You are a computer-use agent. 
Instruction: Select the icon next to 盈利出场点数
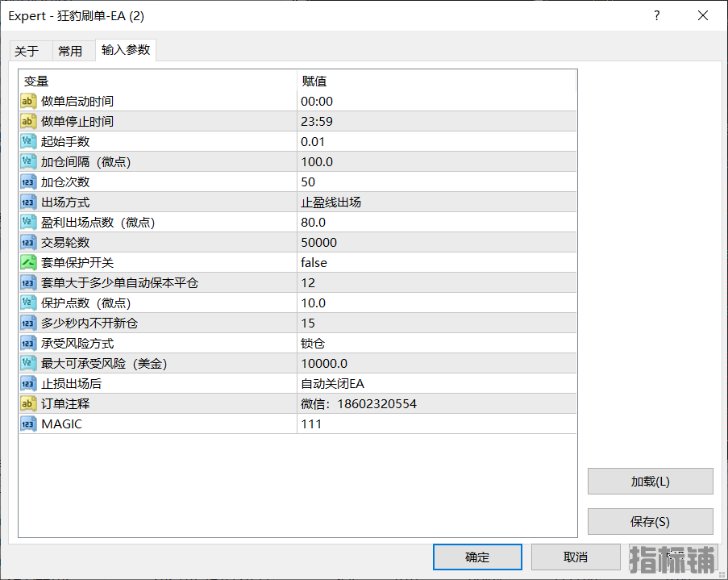pyautogui.click(x=28, y=222)
